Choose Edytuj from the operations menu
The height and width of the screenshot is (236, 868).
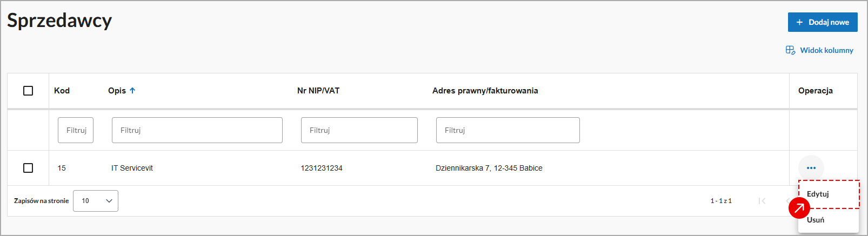point(818,194)
